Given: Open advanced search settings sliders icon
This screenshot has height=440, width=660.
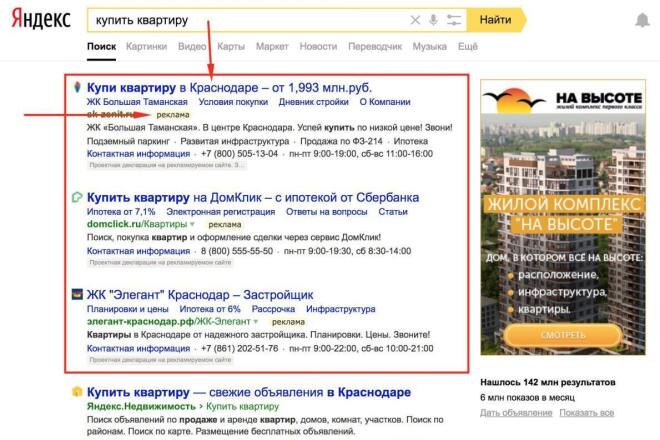Looking at the screenshot, I should pyautogui.click(x=454, y=20).
